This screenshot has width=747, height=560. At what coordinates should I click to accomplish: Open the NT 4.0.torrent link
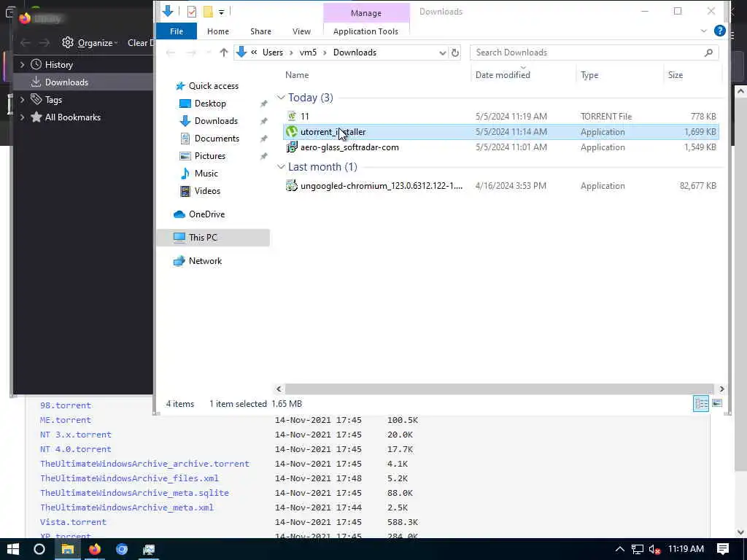[76, 449]
